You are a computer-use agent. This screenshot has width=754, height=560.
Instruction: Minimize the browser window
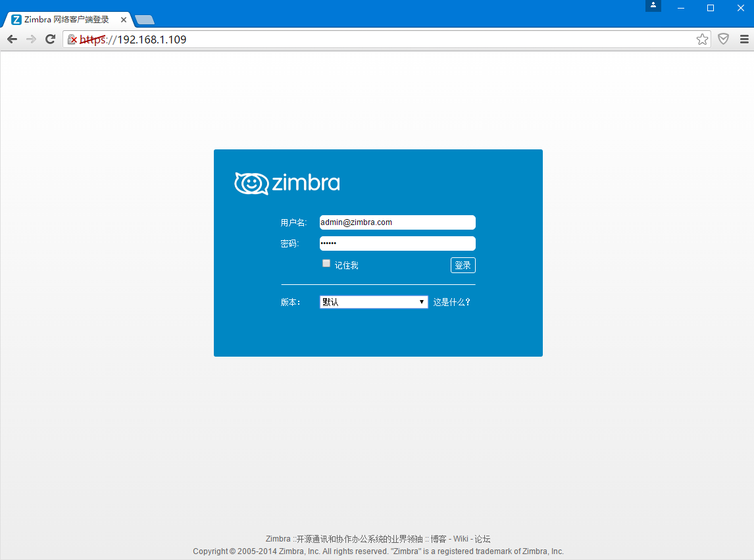[681, 8]
